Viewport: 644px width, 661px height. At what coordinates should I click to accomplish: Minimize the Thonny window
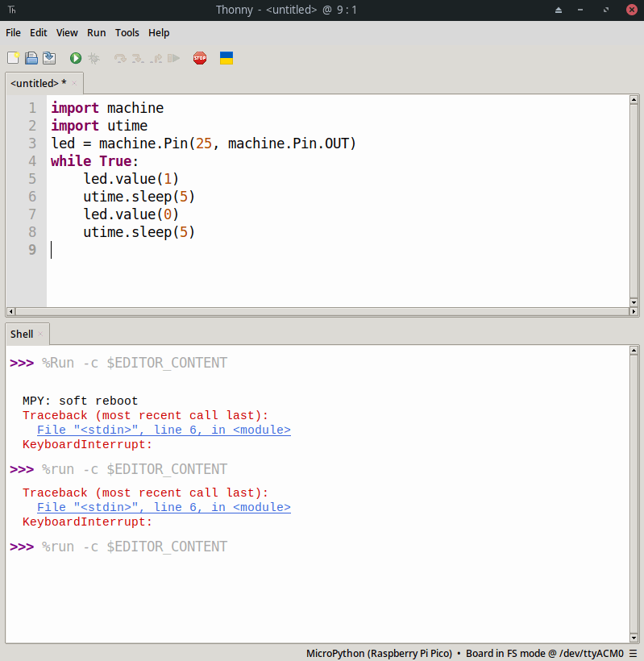[580, 10]
